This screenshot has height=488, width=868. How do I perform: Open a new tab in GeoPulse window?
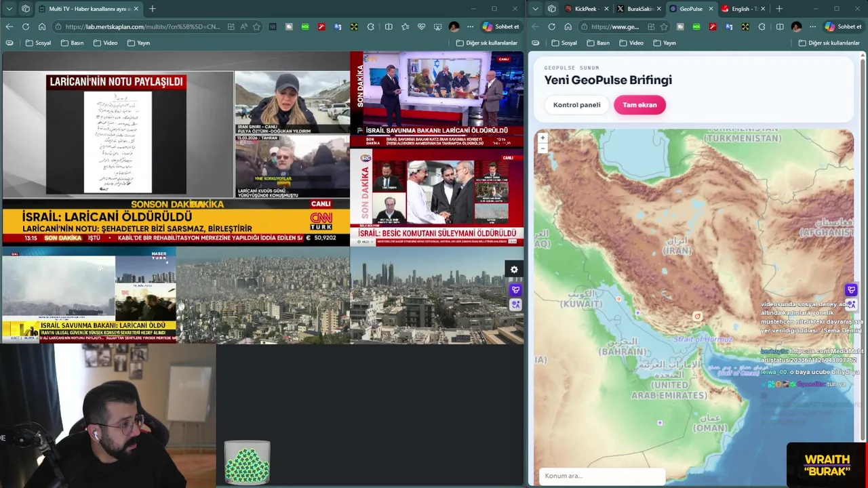pos(779,9)
